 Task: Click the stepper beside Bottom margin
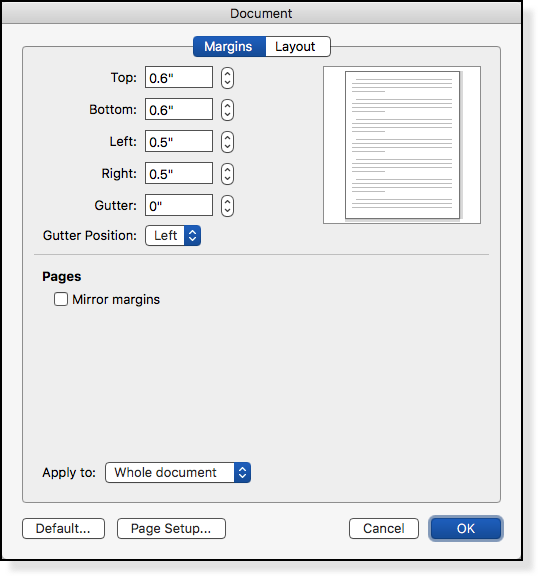(227, 110)
